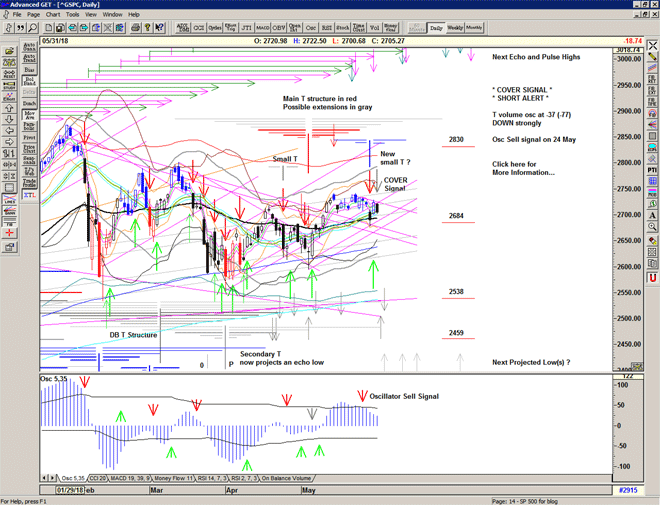Screen dimensions: 660x505
Task: Expand the Window menu
Action: [x=112, y=15]
